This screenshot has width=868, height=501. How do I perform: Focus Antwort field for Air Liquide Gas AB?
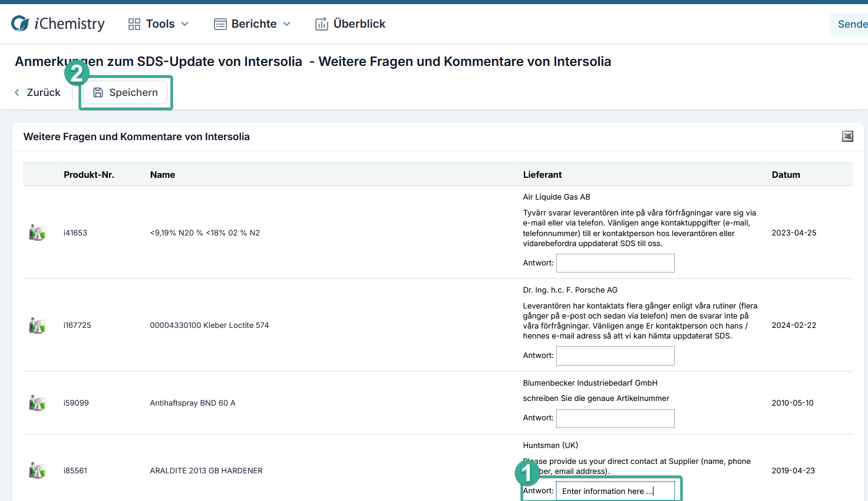click(615, 263)
